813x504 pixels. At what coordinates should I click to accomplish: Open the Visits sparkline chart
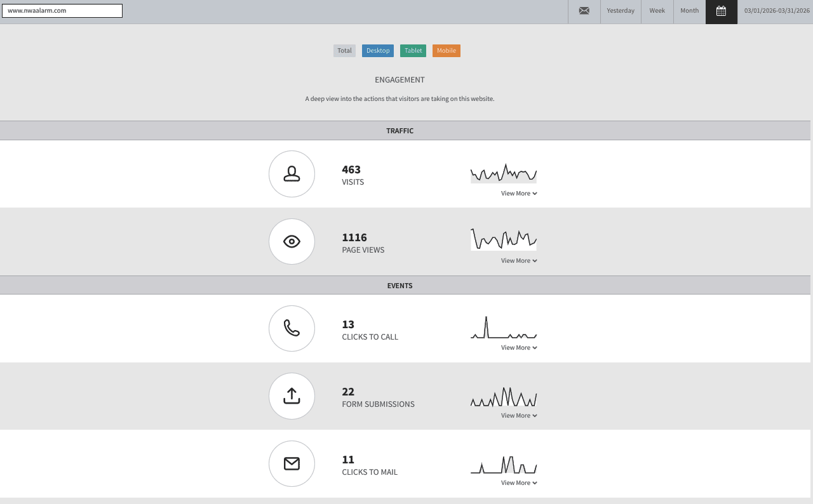coord(504,173)
